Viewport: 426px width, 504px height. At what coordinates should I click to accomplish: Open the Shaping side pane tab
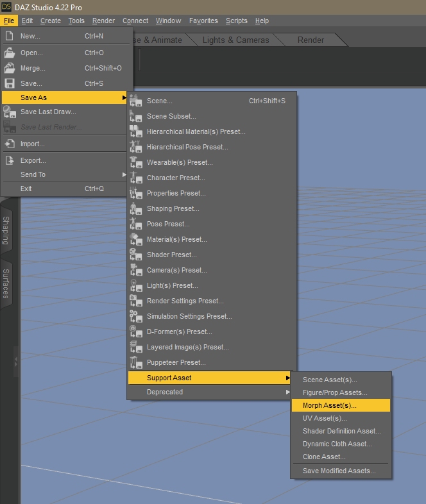(x=6, y=230)
